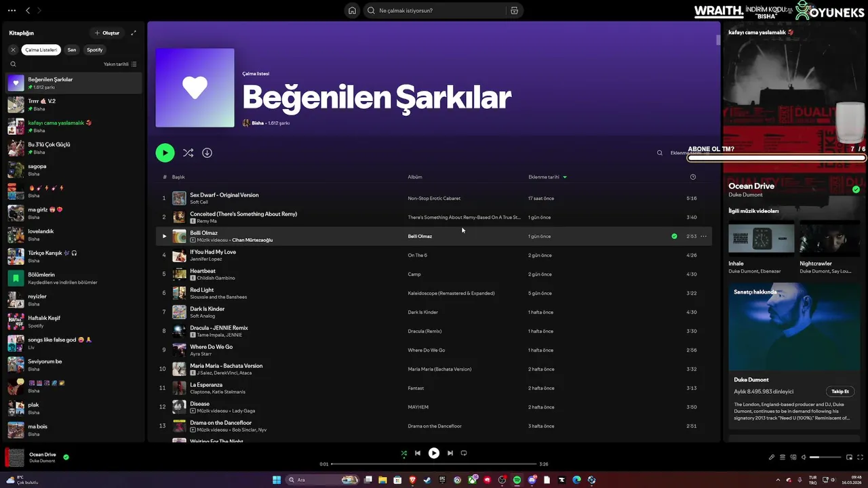Open Beğenilen Şarkılar in the library sidebar
This screenshot has width=868, height=488.
click(74, 83)
